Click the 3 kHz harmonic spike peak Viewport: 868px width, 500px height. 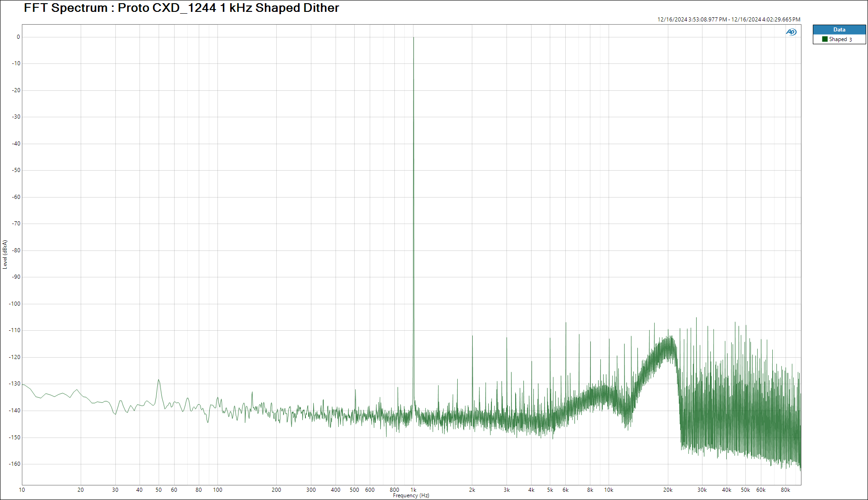(506, 338)
